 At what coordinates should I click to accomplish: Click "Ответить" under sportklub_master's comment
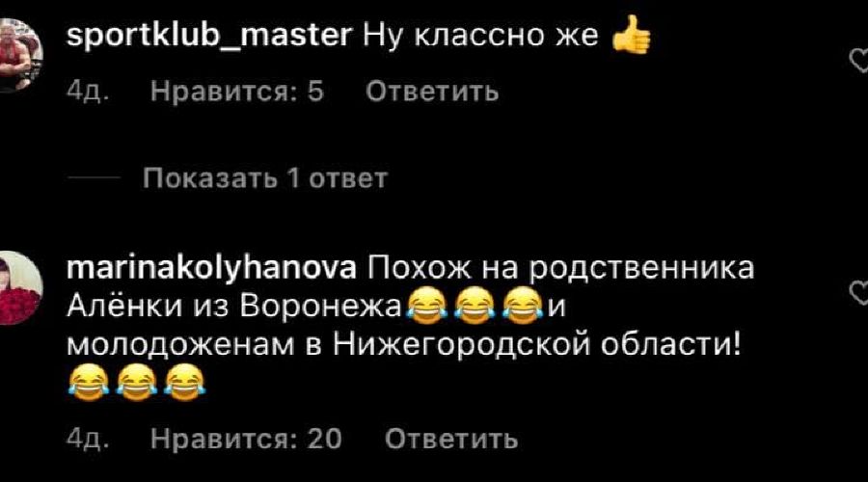432,92
